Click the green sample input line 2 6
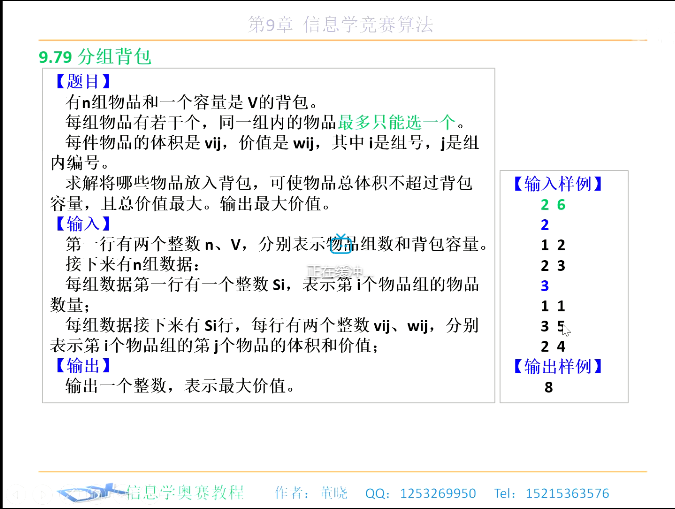The width and height of the screenshot is (675, 509). pyautogui.click(x=553, y=205)
